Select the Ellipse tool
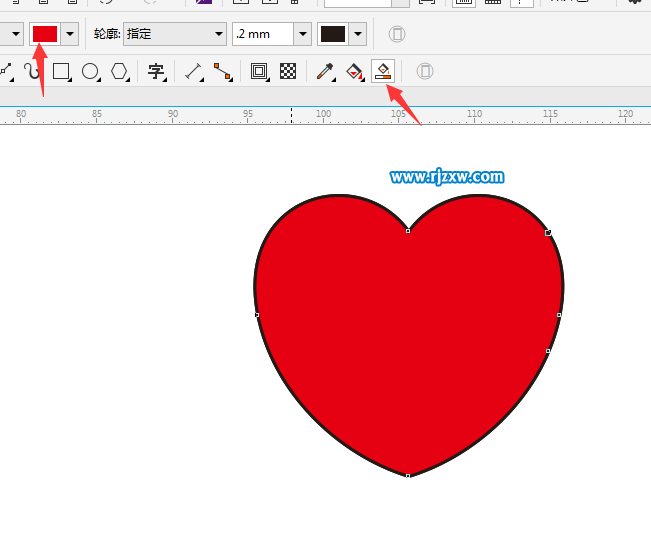The width and height of the screenshot is (651, 555). pyautogui.click(x=90, y=71)
